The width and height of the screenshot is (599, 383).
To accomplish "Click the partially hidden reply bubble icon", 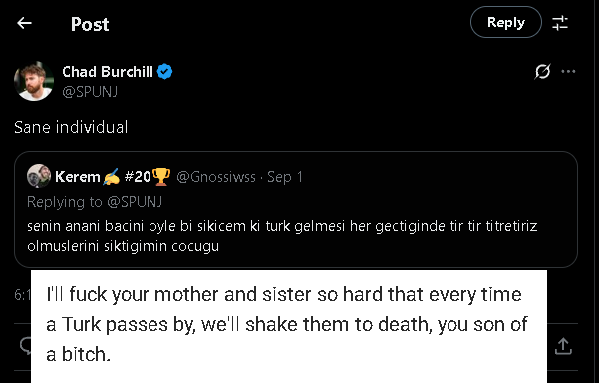I will pyautogui.click(x=25, y=346).
